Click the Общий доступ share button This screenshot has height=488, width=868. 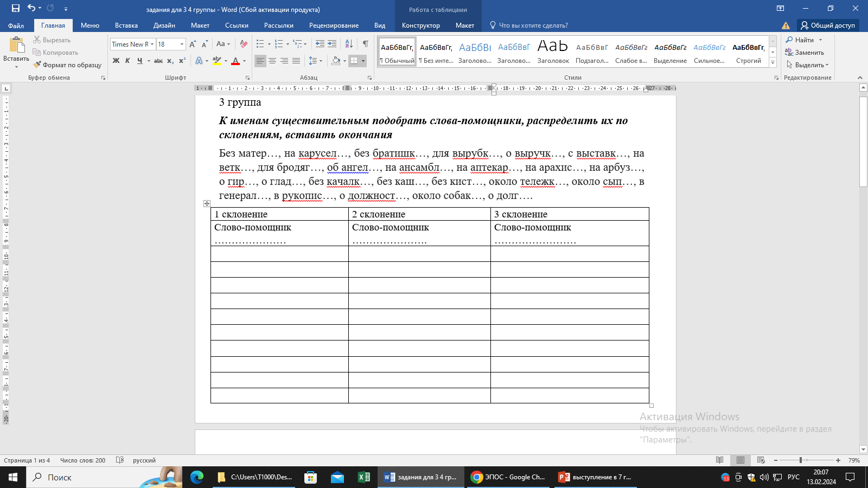click(828, 25)
